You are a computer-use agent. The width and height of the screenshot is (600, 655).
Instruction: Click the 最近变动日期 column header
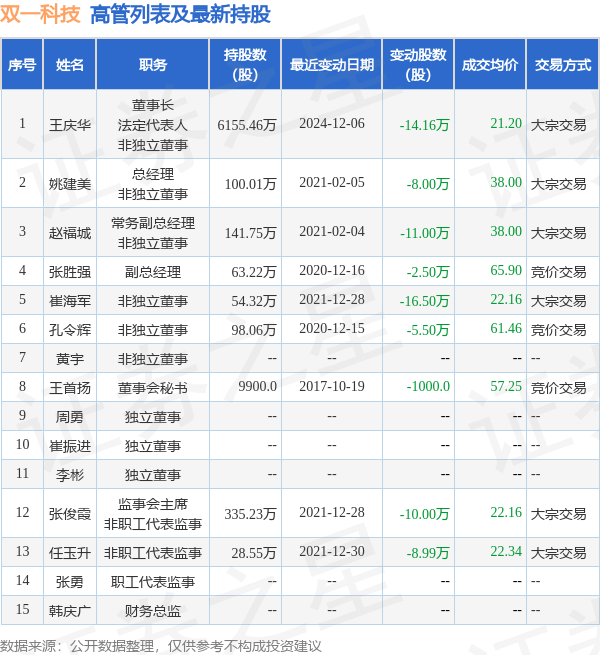click(332, 65)
